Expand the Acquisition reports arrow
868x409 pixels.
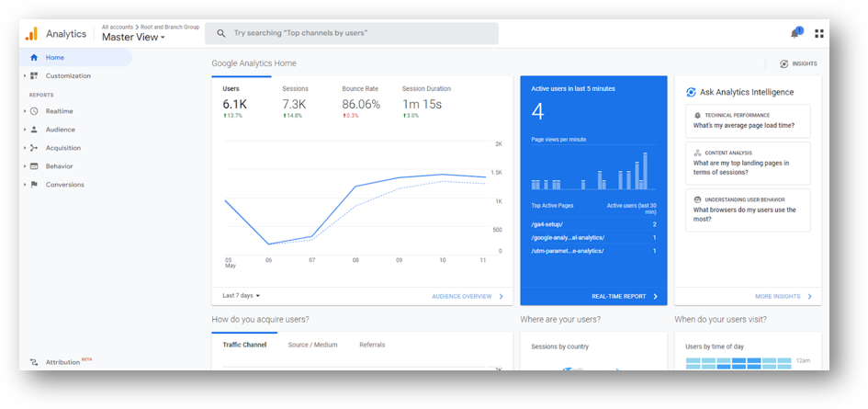(25, 148)
